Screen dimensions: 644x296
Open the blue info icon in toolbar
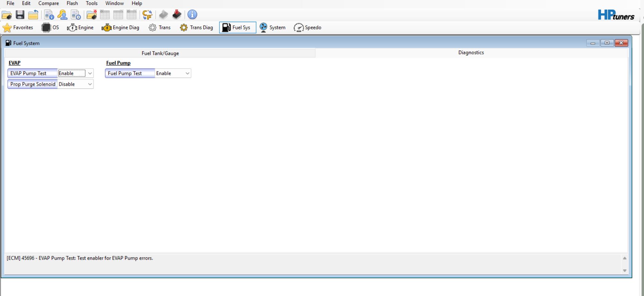[x=192, y=15]
